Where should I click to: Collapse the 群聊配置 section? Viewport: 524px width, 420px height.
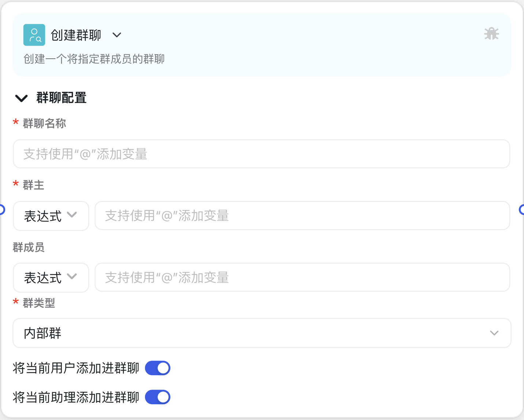21,98
